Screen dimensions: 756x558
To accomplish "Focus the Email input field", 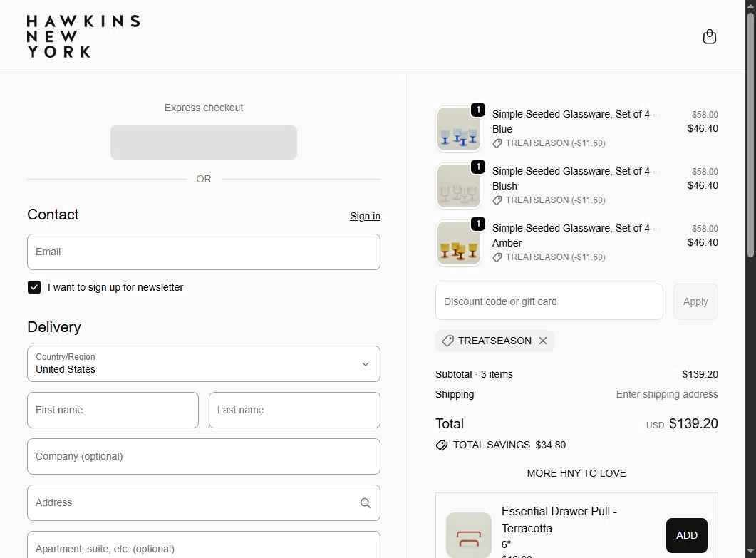I will (x=204, y=252).
